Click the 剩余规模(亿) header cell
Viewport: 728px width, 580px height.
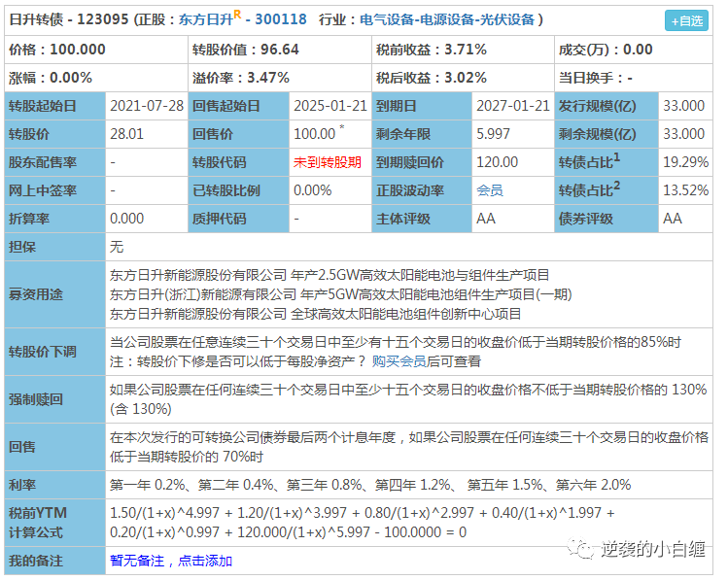(607, 134)
